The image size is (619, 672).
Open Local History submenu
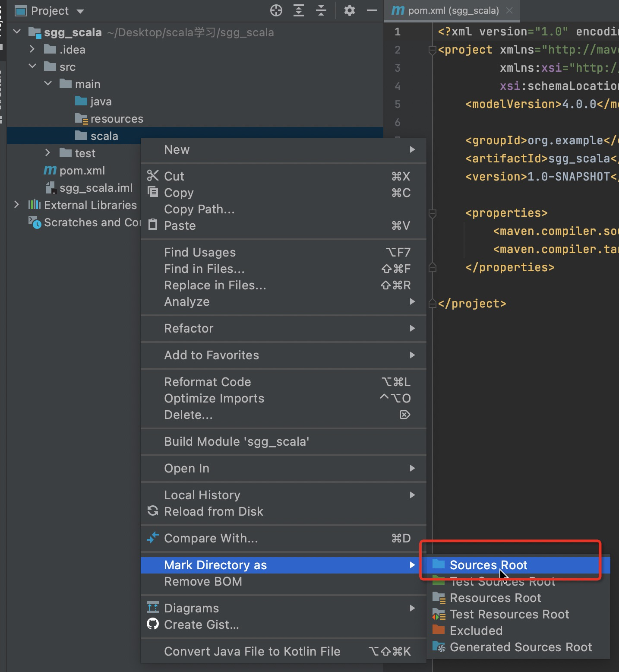tap(284, 495)
